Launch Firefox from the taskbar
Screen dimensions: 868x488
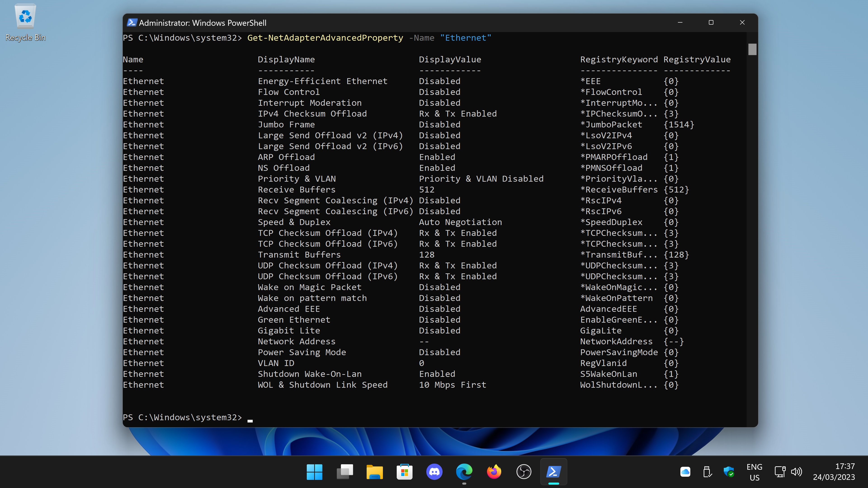pyautogui.click(x=494, y=472)
